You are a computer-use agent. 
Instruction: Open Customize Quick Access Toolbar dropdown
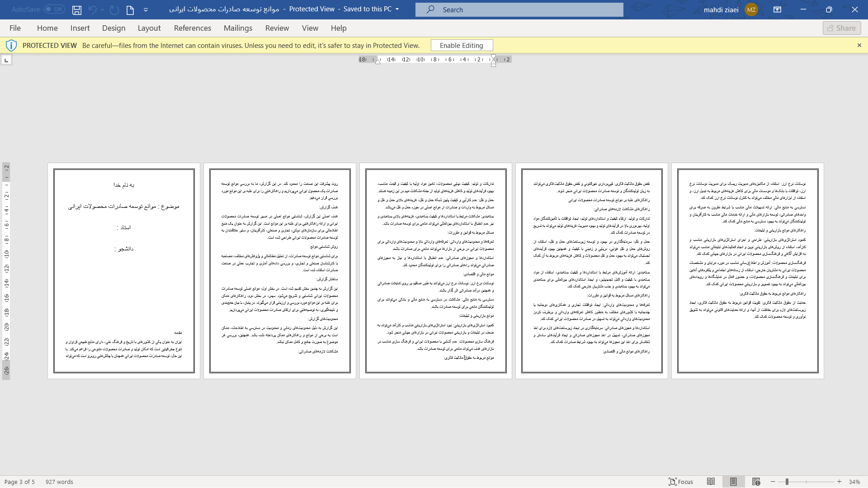146,9
